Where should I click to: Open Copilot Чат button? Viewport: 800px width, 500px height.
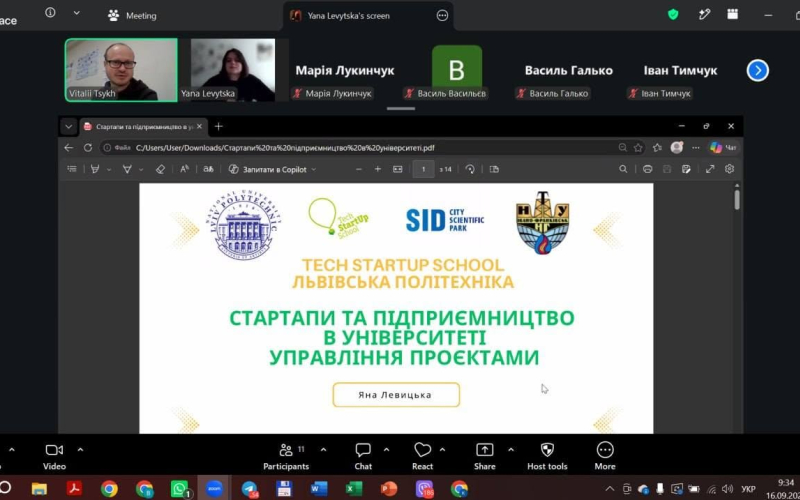click(x=723, y=148)
